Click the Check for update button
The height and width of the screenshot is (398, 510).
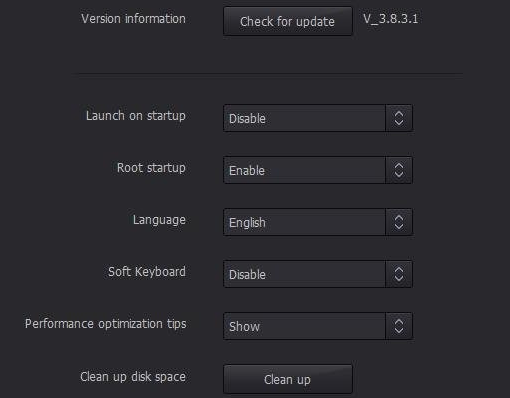288,21
